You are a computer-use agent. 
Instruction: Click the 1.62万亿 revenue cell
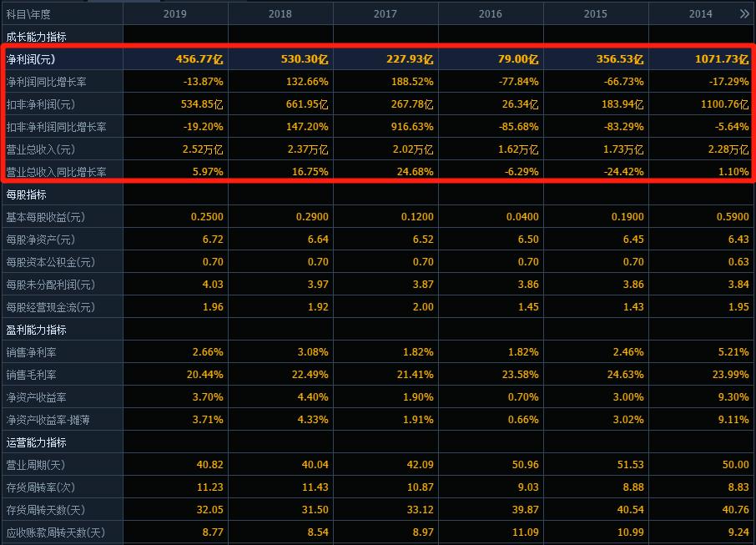(518, 149)
